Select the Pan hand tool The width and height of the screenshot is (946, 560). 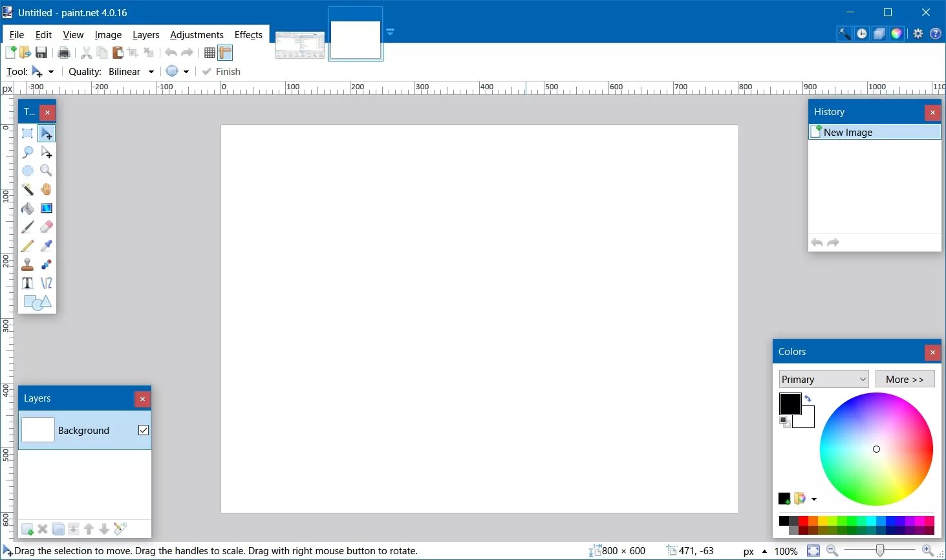point(46,189)
